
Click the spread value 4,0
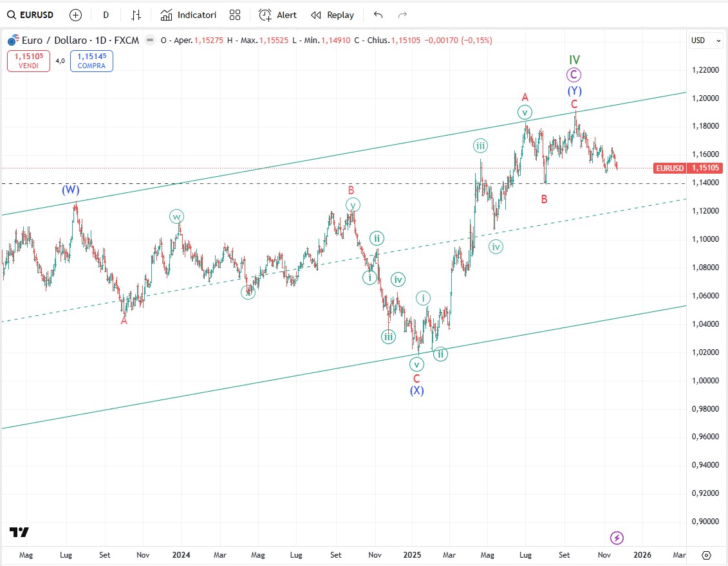click(x=61, y=60)
